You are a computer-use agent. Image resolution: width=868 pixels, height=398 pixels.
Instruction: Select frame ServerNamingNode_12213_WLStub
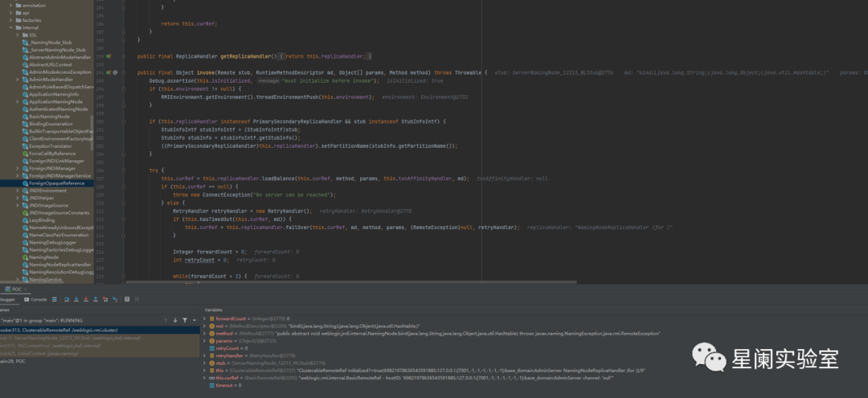click(100, 338)
